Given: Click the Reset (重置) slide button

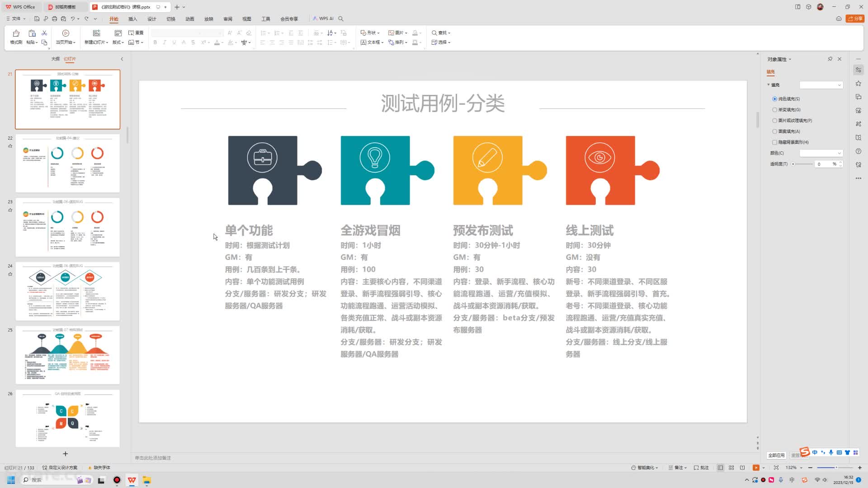Looking at the screenshot, I should pos(136,33).
